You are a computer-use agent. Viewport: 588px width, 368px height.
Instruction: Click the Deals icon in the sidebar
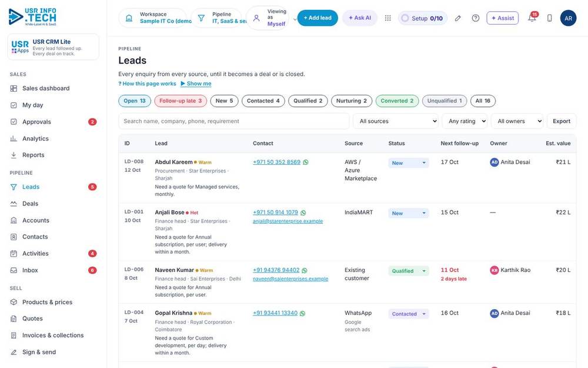pos(14,204)
